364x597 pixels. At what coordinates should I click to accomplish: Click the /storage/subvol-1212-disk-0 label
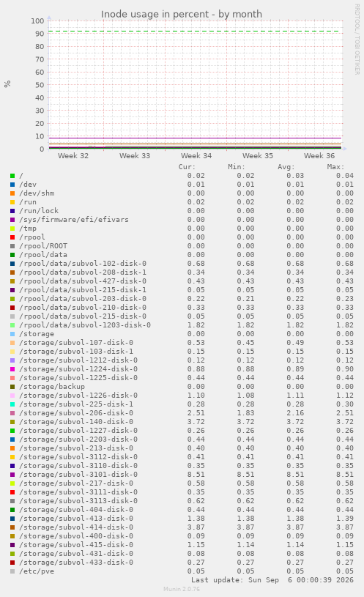[x=78, y=360]
